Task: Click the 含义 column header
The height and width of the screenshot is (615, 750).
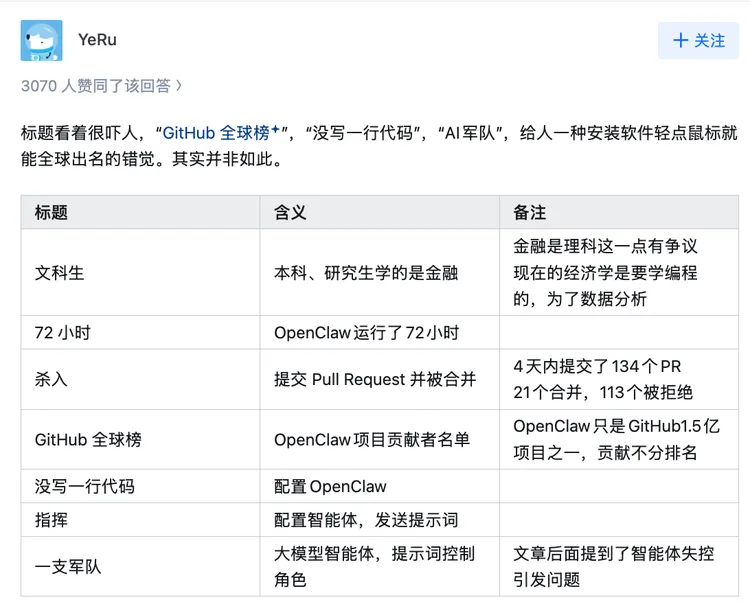Action: (290, 212)
